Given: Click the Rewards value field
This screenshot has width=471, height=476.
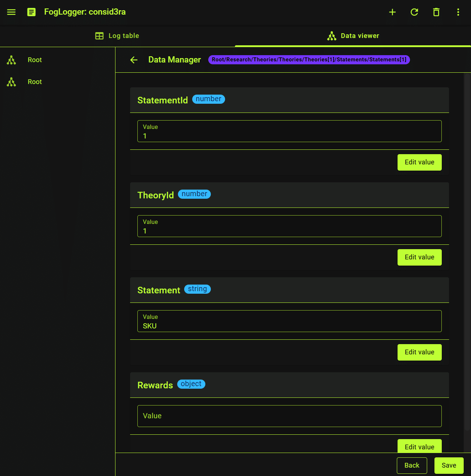Looking at the screenshot, I should click(289, 416).
